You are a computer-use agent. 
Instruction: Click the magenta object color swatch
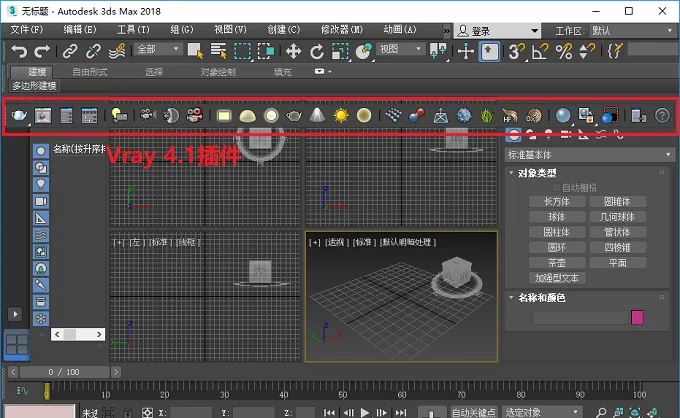pyautogui.click(x=637, y=317)
